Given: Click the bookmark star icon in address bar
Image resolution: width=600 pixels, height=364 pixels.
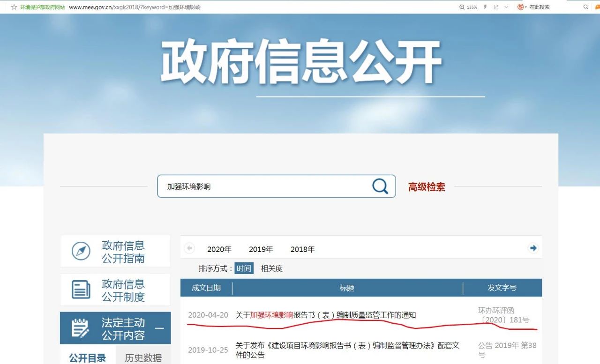Looking at the screenshot, I should pyautogui.click(x=14, y=7).
